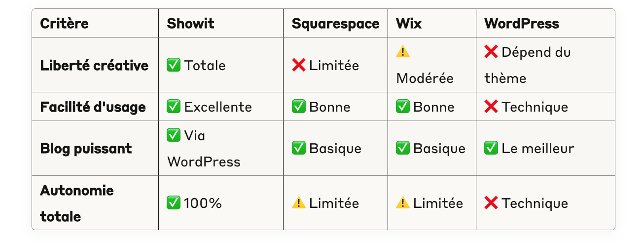The height and width of the screenshot is (243, 644).
Task: Click the warning icon above Modérée
Action: point(403,51)
